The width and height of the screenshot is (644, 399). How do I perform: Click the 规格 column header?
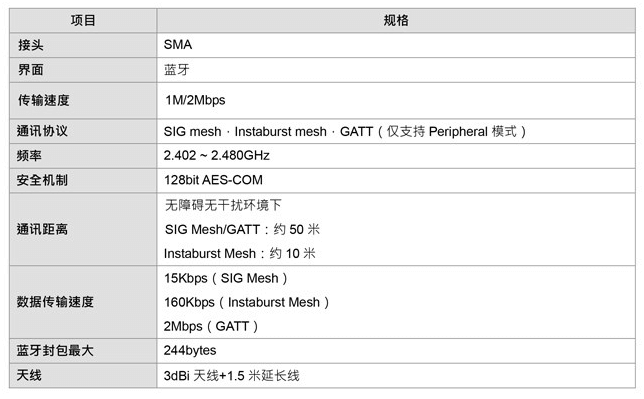point(396,20)
